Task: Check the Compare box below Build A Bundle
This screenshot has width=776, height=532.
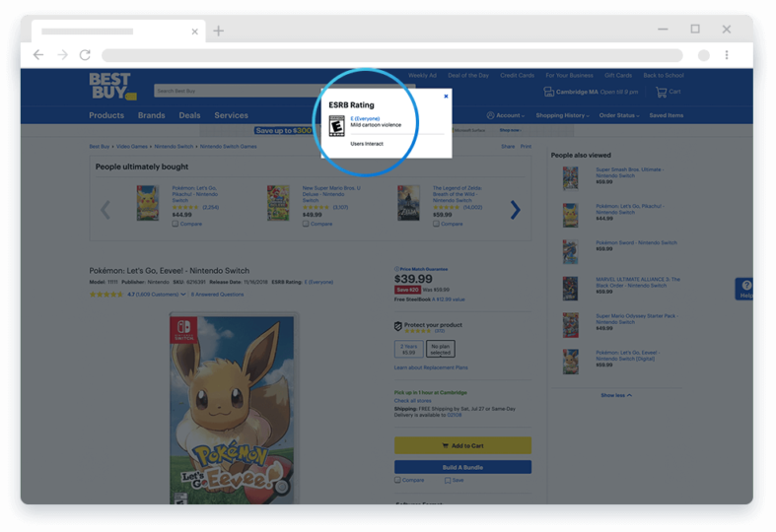Action: point(397,480)
